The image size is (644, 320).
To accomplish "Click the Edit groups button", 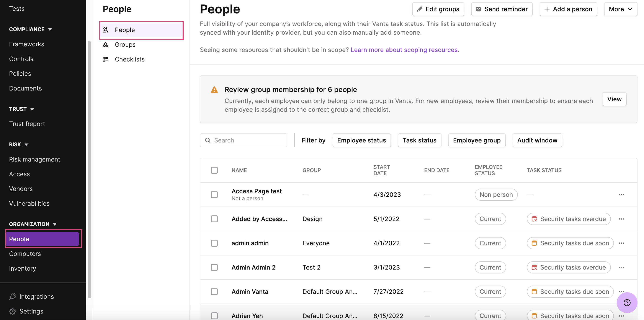I will [x=438, y=9].
